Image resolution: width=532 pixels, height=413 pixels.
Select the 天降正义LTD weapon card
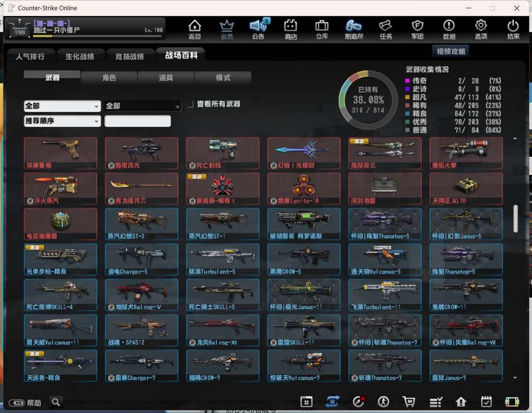coord(466,189)
